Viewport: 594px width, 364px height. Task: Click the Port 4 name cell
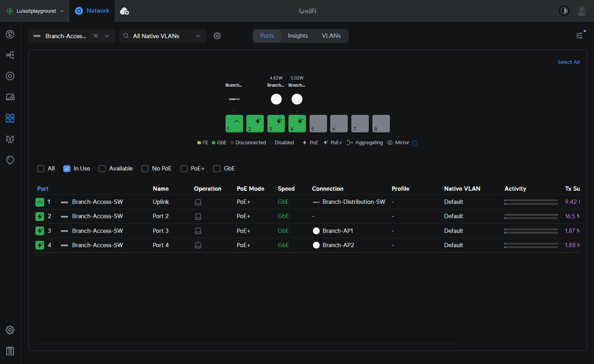point(161,245)
